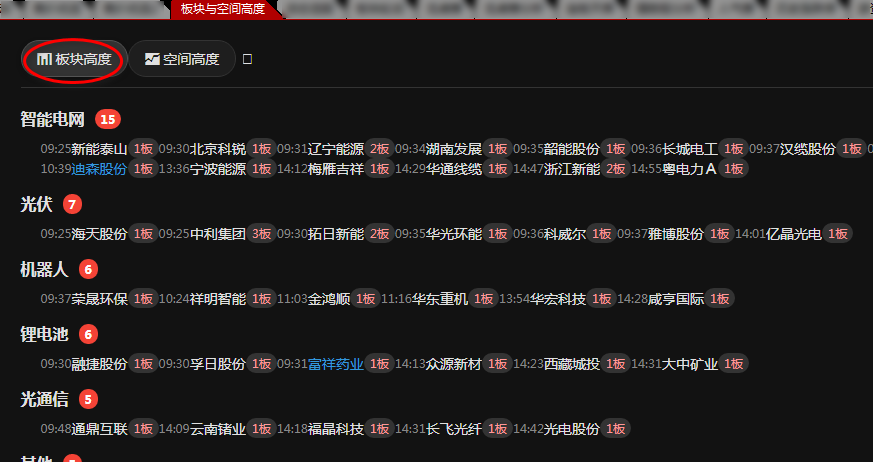Image resolution: width=873 pixels, height=462 pixels.
Task: Select stock 拓日新能
Action: coord(336,234)
